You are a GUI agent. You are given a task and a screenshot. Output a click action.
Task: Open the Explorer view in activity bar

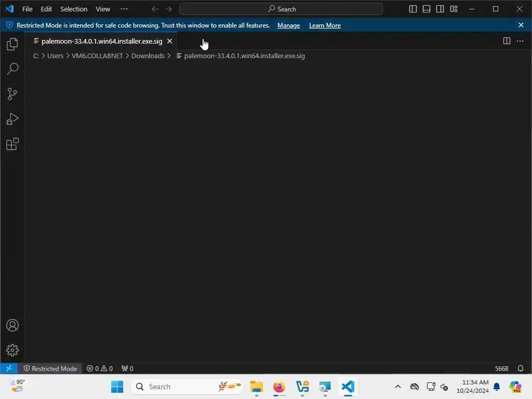(12, 44)
